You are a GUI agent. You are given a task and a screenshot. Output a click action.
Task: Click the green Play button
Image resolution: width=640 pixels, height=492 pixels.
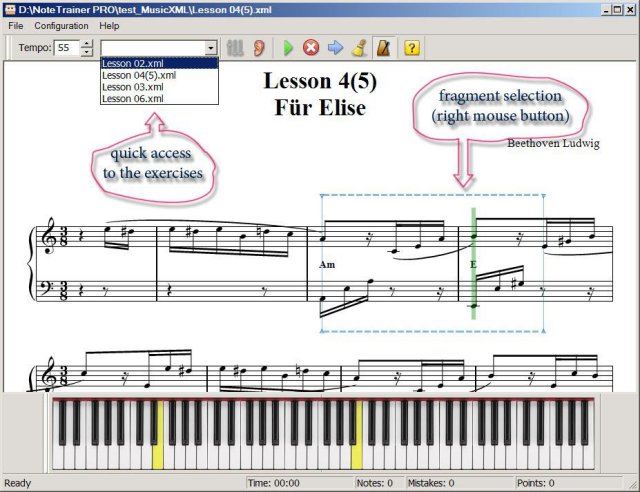pos(288,48)
